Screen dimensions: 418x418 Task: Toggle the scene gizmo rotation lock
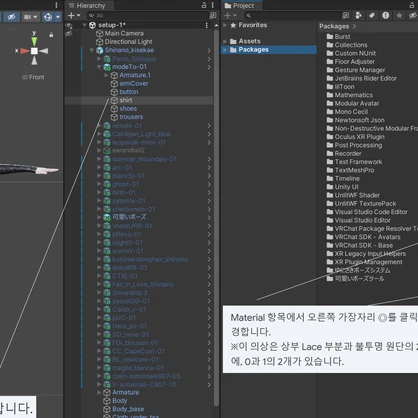click(51, 35)
